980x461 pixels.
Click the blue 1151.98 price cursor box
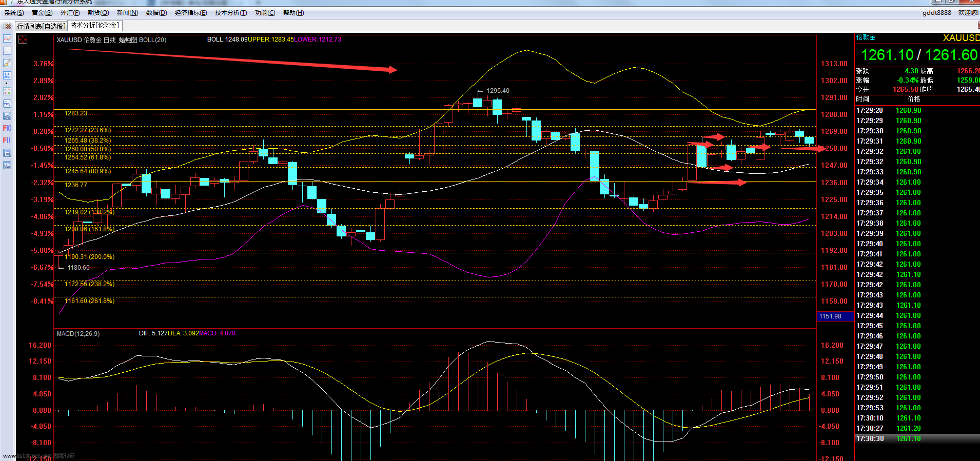coord(835,316)
